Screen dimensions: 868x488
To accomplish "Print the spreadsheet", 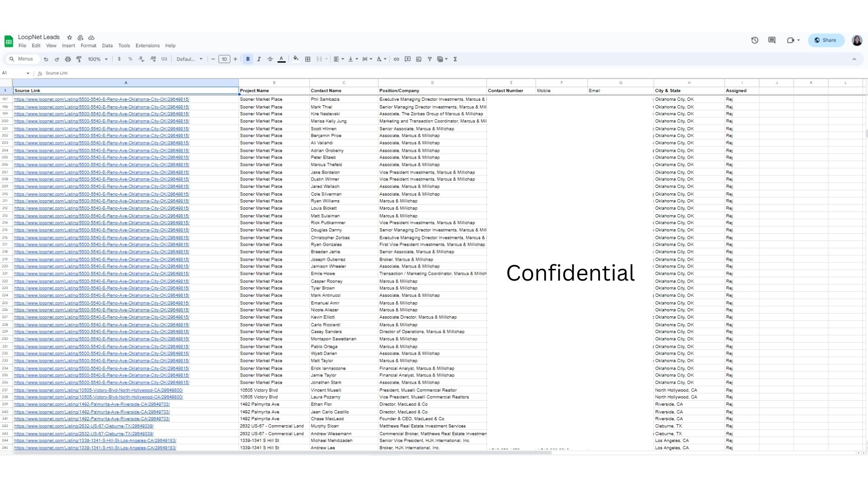I will 68,59.
